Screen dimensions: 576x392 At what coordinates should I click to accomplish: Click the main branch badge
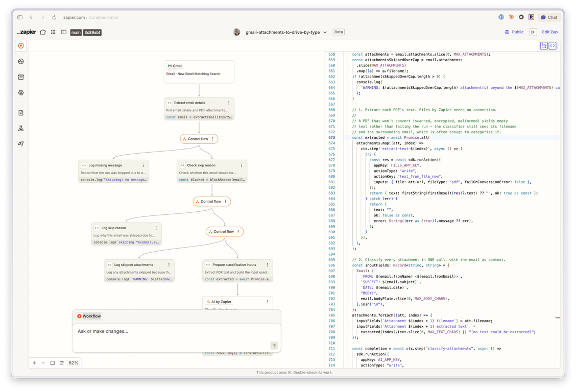[76, 32]
